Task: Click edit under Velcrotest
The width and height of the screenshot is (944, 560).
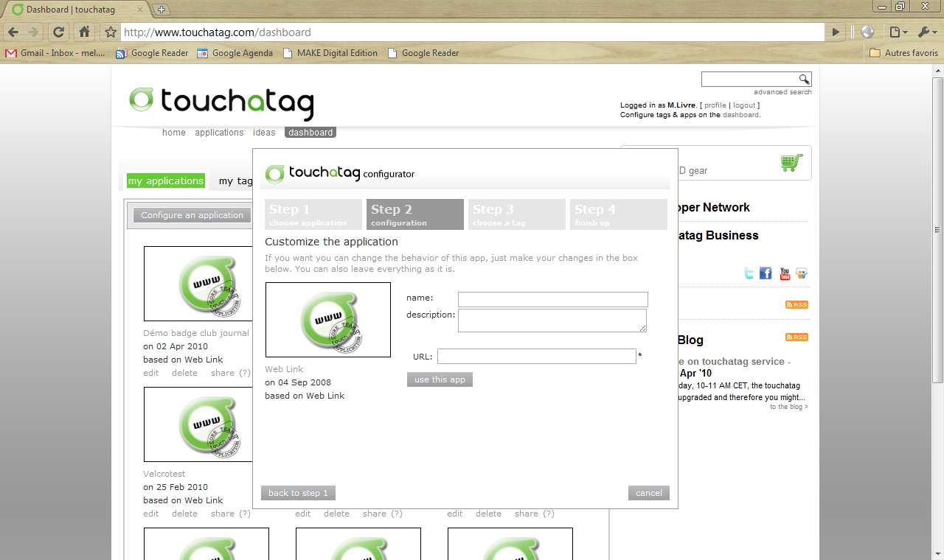Action: pyautogui.click(x=151, y=514)
